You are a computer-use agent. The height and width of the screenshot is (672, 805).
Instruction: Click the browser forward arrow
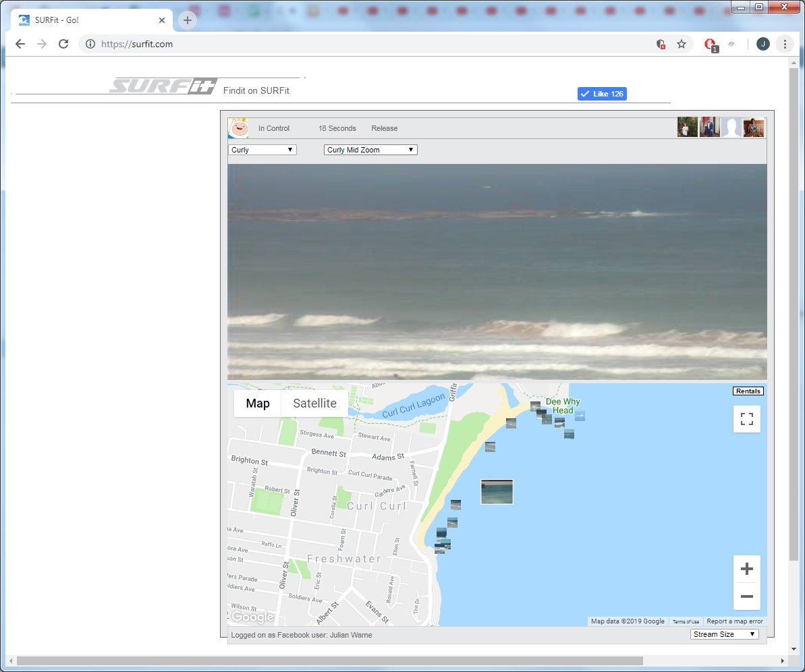pos(42,44)
